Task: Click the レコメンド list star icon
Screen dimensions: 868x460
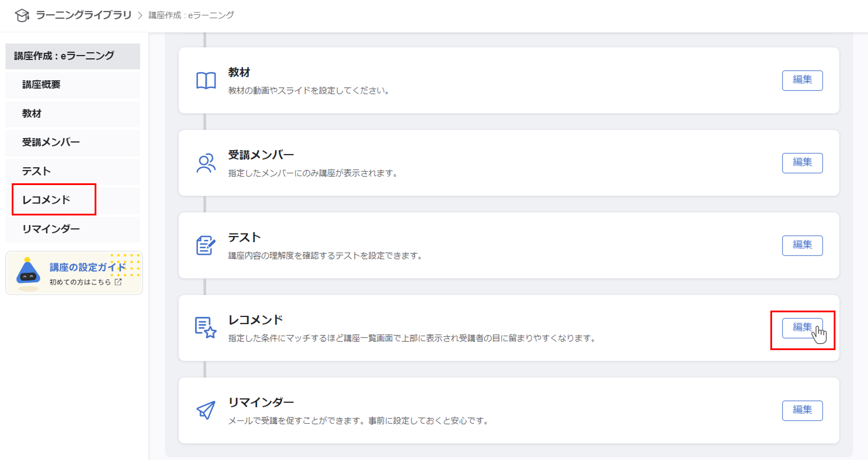Action: click(205, 328)
